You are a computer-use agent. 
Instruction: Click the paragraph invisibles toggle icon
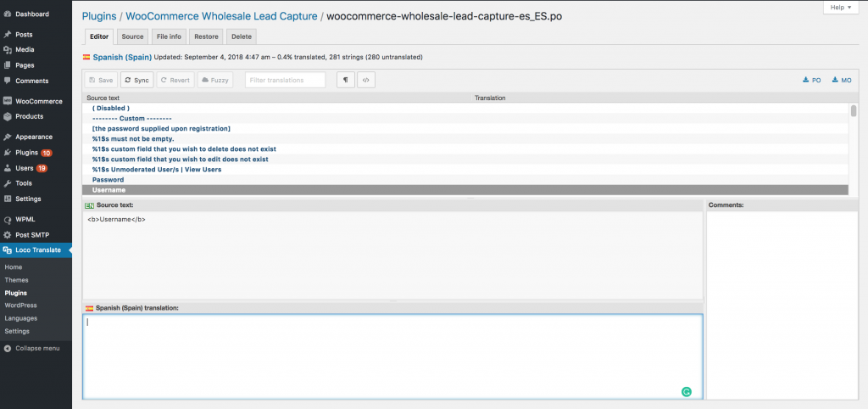tap(346, 80)
